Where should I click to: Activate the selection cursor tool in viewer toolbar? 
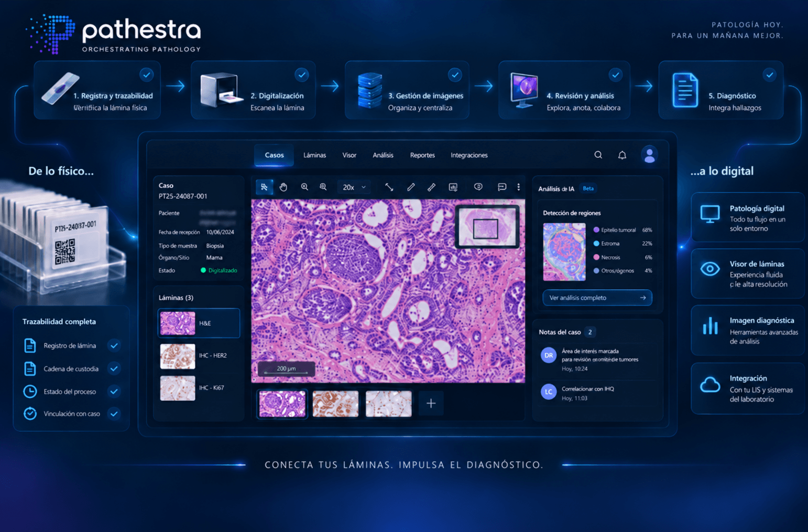pyautogui.click(x=264, y=187)
